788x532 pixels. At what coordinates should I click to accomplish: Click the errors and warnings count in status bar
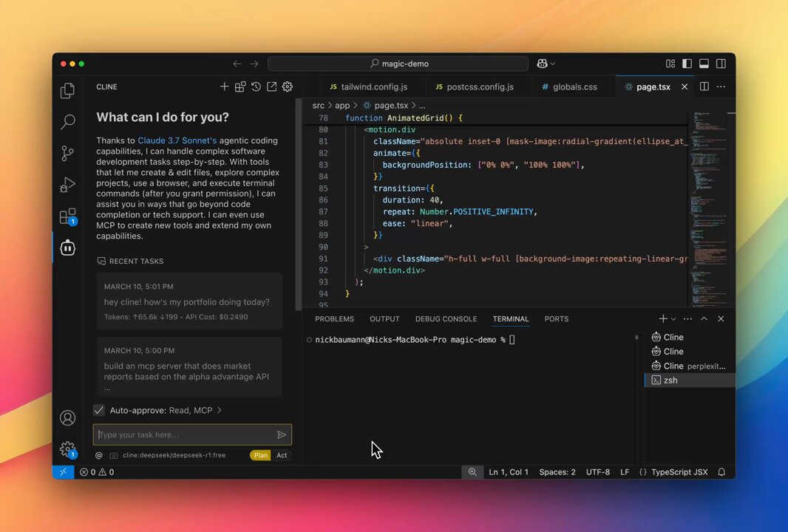[97, 472]
